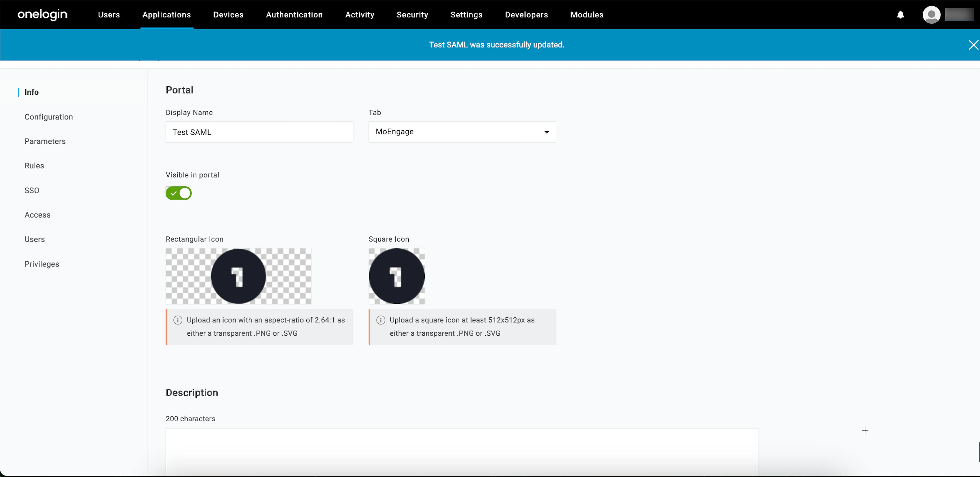This screenshot has width=980, height=477.
Task: Toggle the Visible in portal switch
Action: 178,193
